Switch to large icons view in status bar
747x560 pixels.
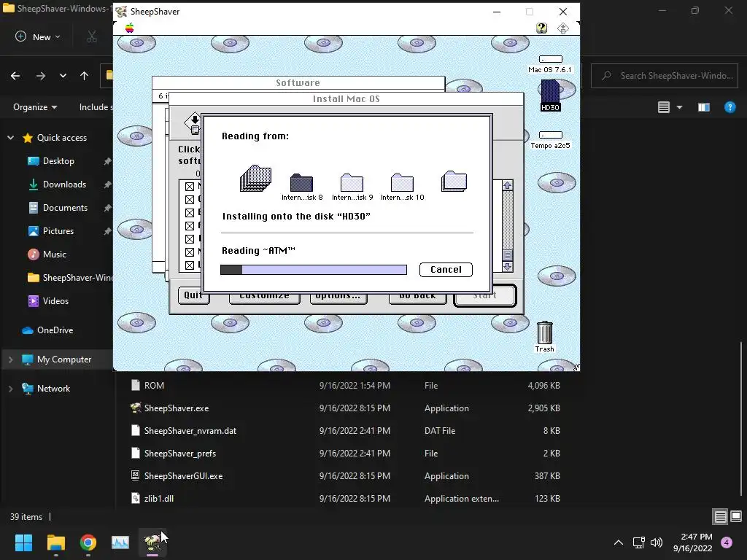pyautogui.click(x=736, y=517)
